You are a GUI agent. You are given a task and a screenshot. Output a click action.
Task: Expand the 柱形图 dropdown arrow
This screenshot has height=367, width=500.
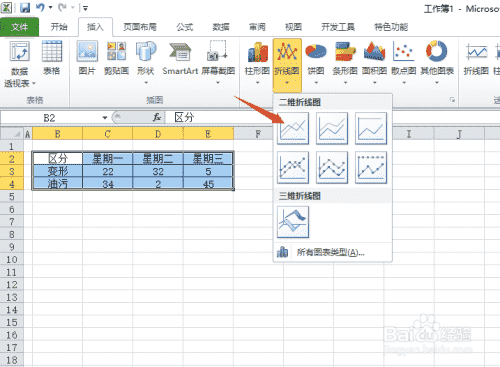tap(257, 82)
